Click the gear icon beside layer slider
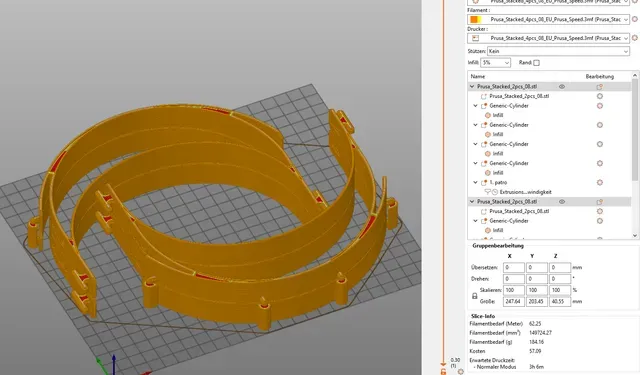Viewport: 640px width, 375px height. pyautogui.click(x=461, y=371)
